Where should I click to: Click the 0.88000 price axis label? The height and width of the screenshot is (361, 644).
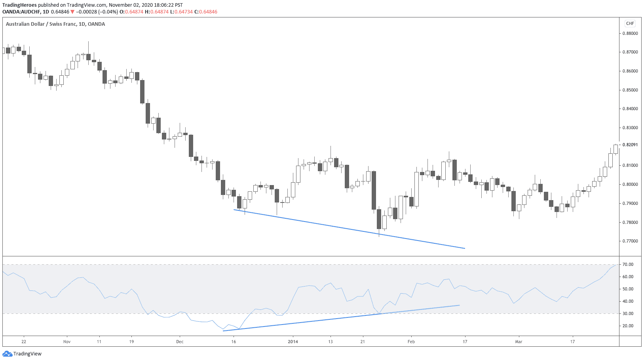coord(630,33)
